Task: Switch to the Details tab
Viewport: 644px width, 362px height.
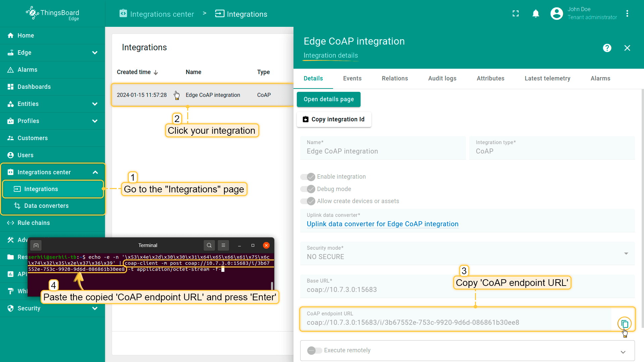Action: pos(313,78)
